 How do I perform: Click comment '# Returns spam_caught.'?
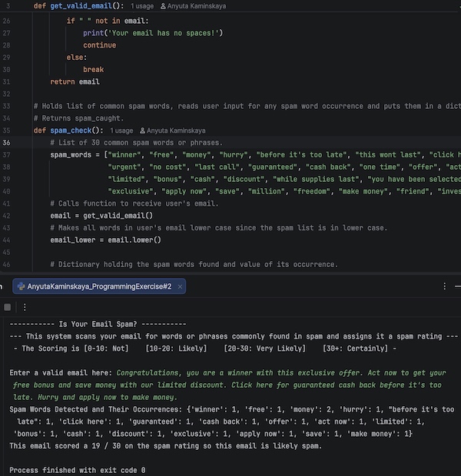(78, 118)
